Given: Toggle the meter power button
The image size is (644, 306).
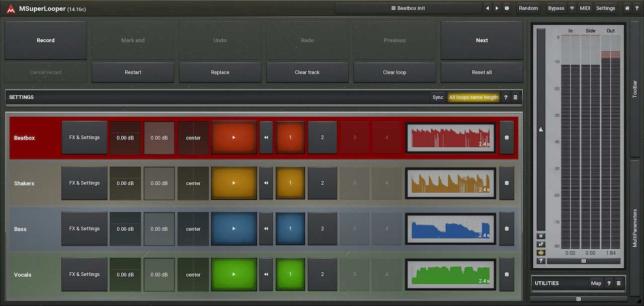Looking at the screenshot, I should click(541, 253).
